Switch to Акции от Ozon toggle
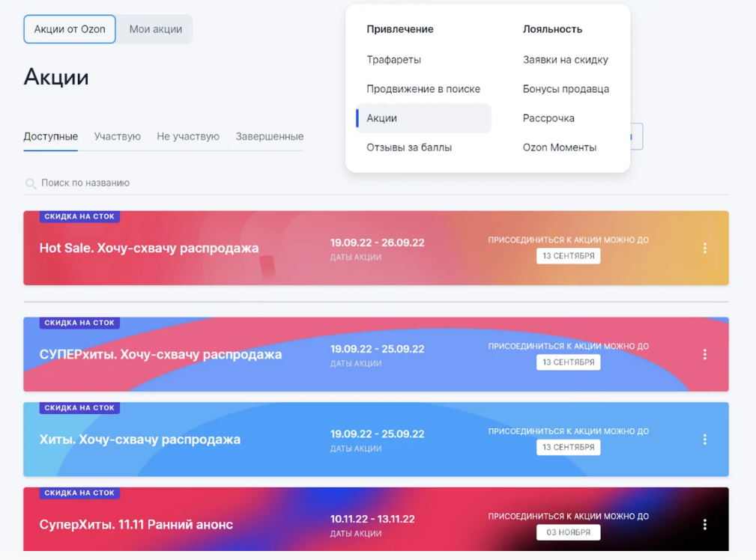This screenshot has width=756, height=560. pos(70,29)
